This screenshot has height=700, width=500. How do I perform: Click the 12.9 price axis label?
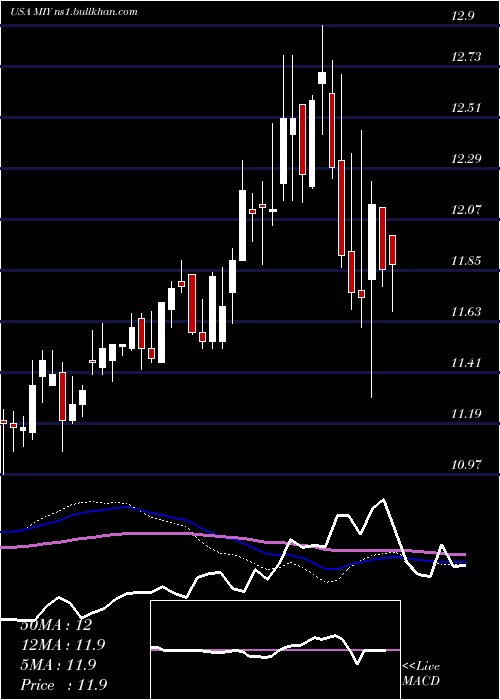462,16
